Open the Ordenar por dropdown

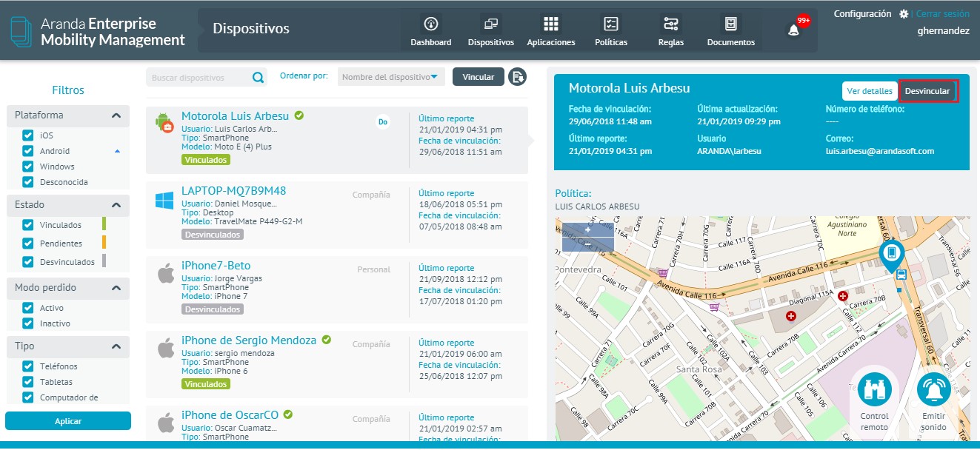tap(391, 77)
